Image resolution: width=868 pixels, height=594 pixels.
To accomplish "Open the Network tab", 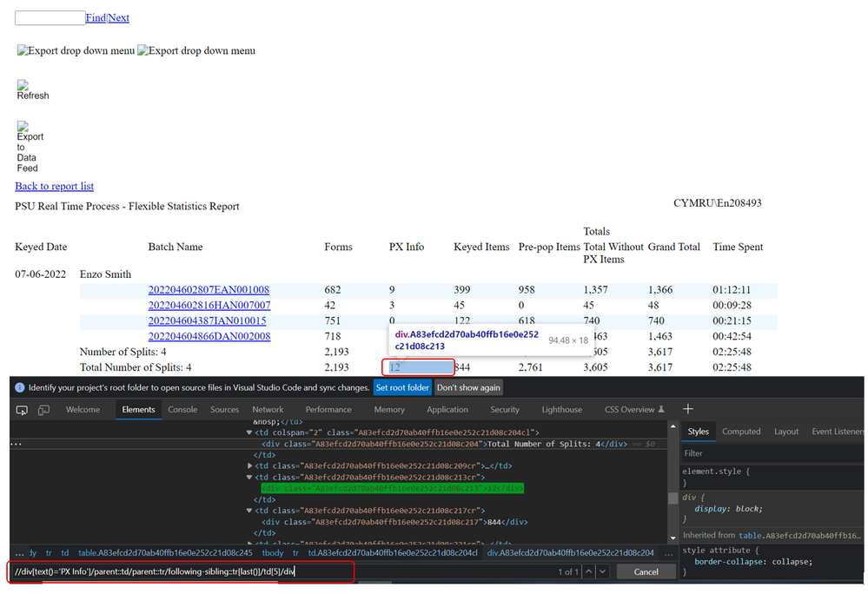I will click(x=268, y=410).
